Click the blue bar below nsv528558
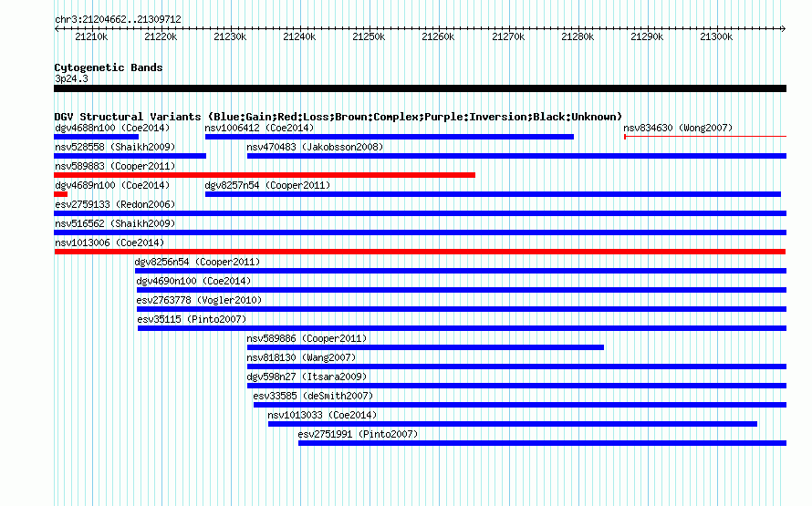Image resolution: width=812 pixels, height=506 pixels. 130,156
